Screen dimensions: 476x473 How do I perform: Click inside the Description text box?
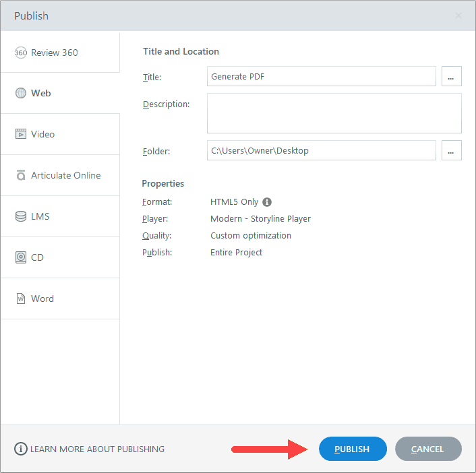(334, 113)
